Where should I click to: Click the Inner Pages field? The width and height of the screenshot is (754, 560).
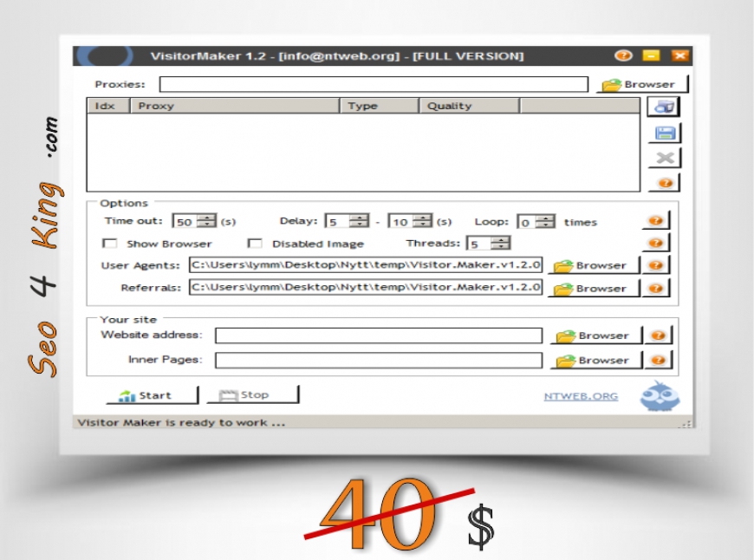379,361
